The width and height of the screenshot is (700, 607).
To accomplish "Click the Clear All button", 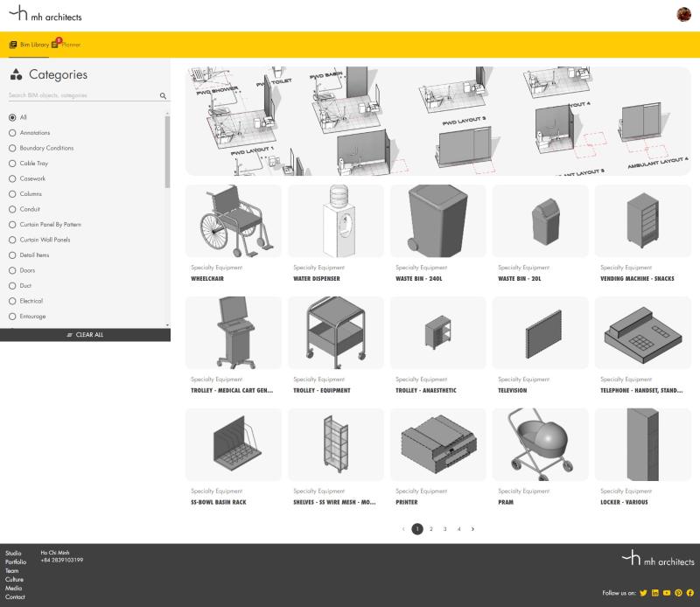I will (85, 335).
